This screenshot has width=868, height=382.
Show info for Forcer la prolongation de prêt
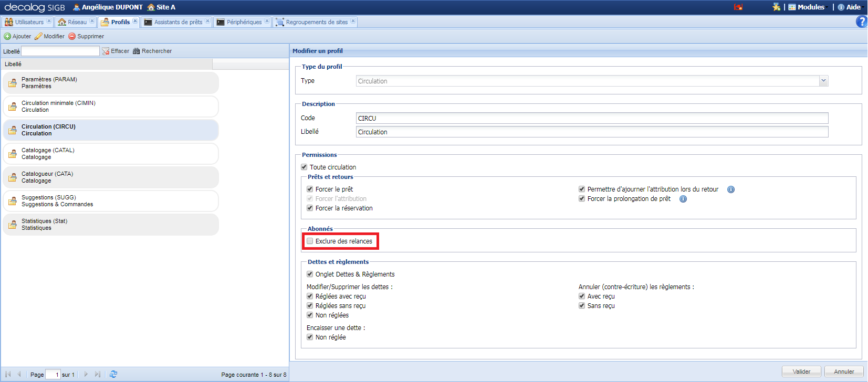(x=683, y=199)
